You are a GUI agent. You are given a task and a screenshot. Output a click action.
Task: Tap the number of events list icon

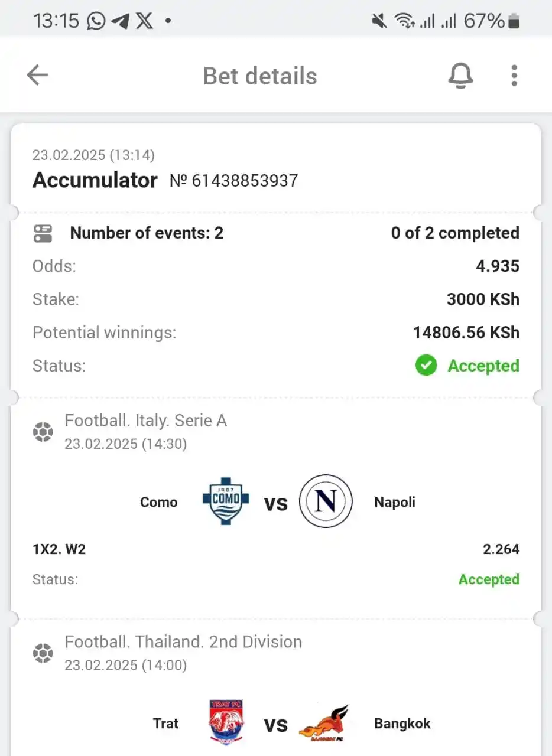point(43,233)
